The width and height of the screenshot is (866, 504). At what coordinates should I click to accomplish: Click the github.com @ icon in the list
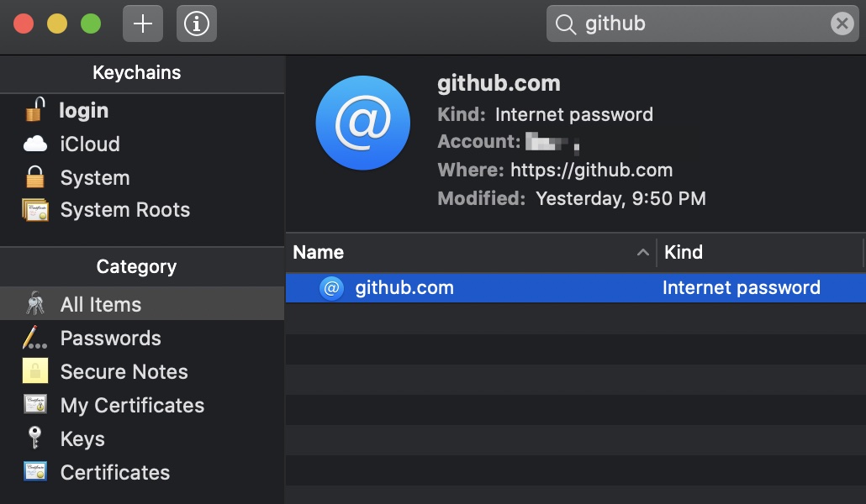(x=330, y=287)
